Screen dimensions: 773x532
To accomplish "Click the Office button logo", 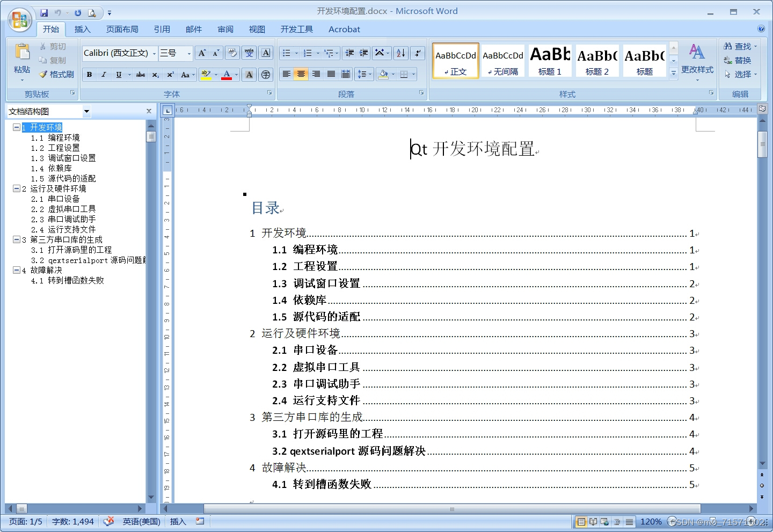I will [x=20, y=20].
